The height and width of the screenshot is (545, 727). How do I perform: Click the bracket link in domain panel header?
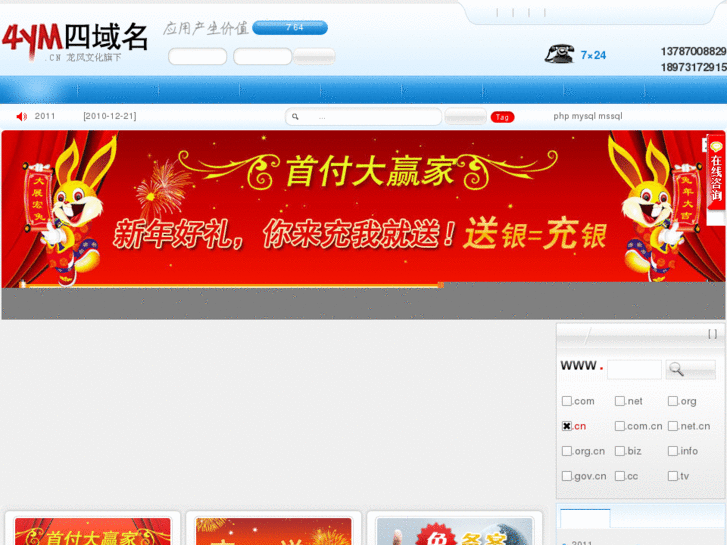coord(712,333)
